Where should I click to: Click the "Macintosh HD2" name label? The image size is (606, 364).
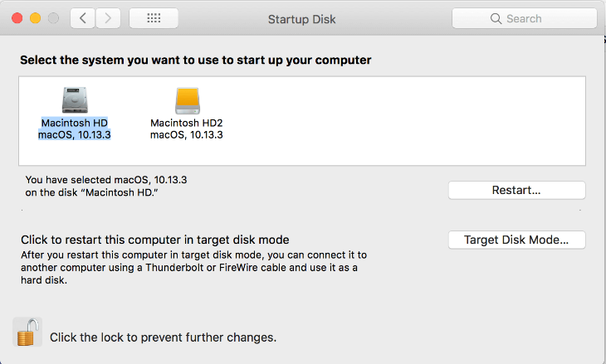click(x=187, y=122)
